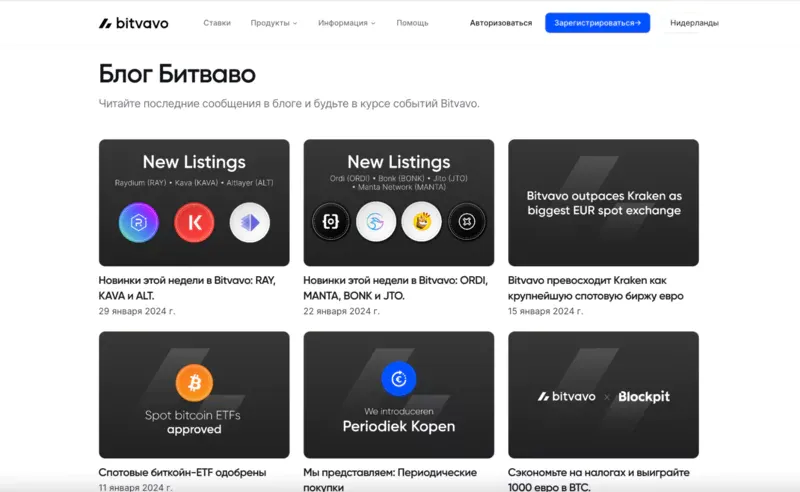Open 'Сэкономьте на налогах' article headline
The width and height of the screenshot is (800, 492).
tap(598, 479)
